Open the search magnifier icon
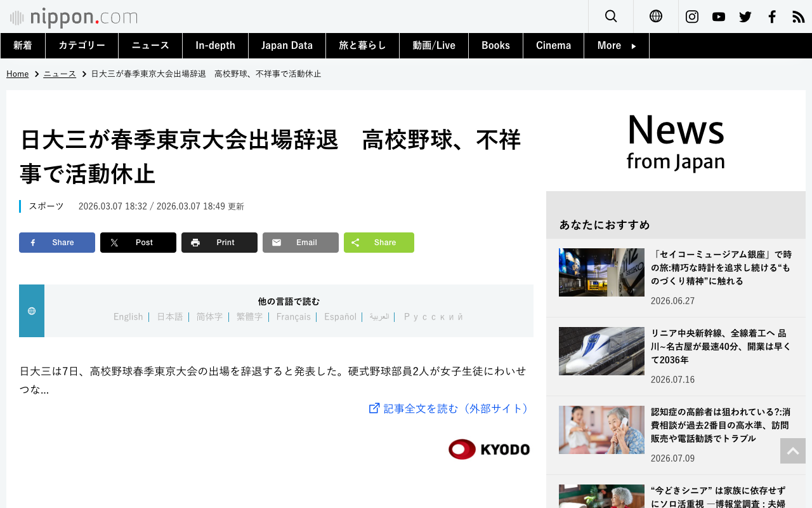This screenshot has width=812, height=508. 611,17
